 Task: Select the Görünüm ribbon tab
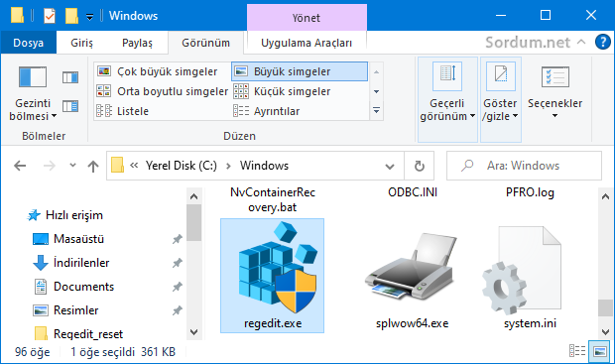tap(205, 43)
